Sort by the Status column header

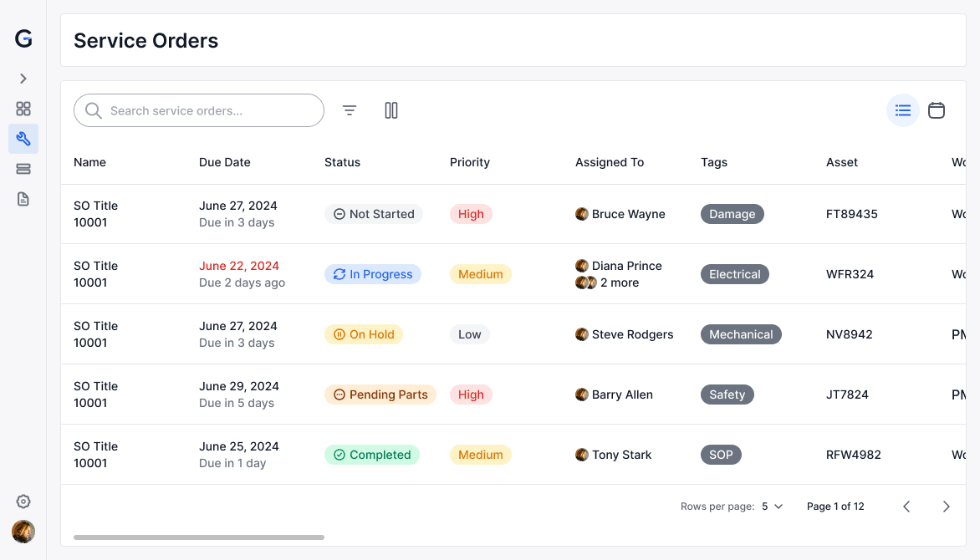(x=343, y=162)
